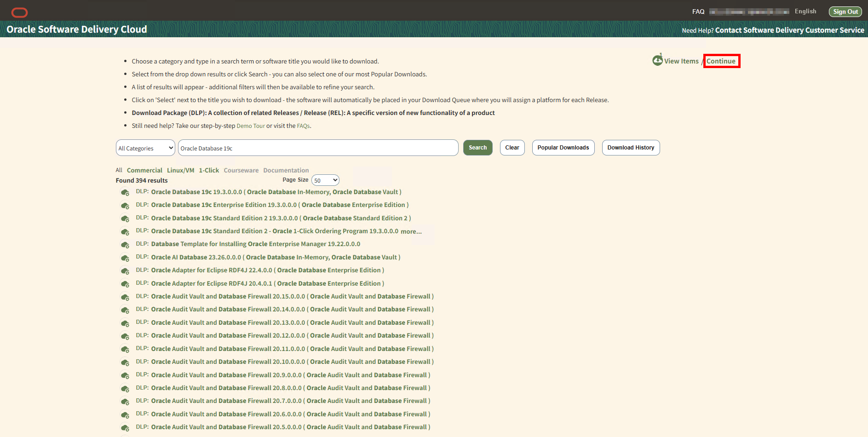868x437 pixels.
Task: Add Audit Vault Firewall 20.5.0.0.0 via cloud icon
Action: (125, 427)
